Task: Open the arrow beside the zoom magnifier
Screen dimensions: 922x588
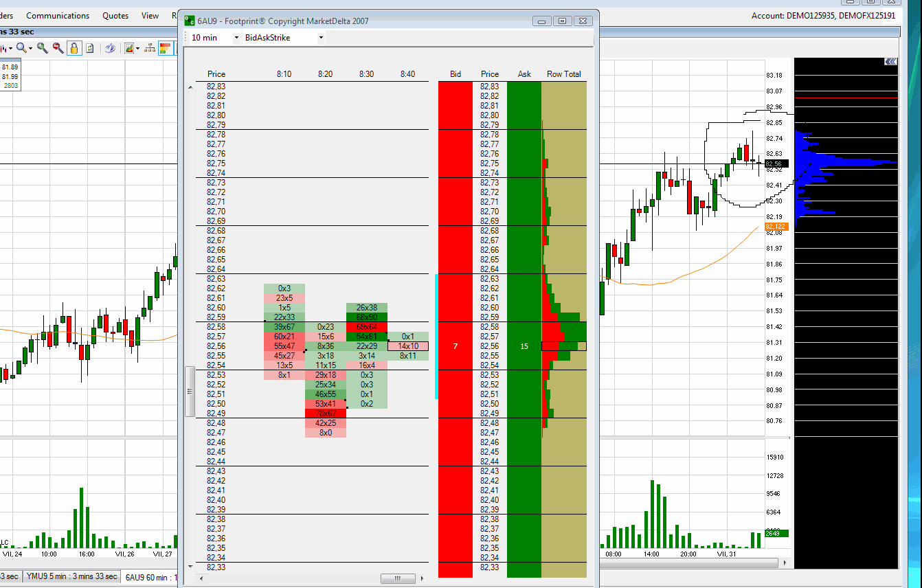Action: coord(30,48)
